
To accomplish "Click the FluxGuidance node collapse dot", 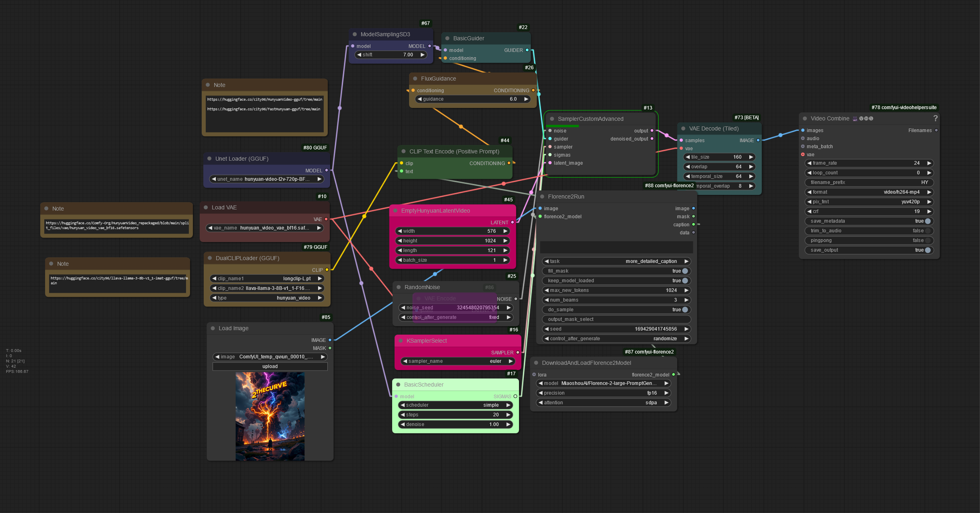I will point(415,79).
